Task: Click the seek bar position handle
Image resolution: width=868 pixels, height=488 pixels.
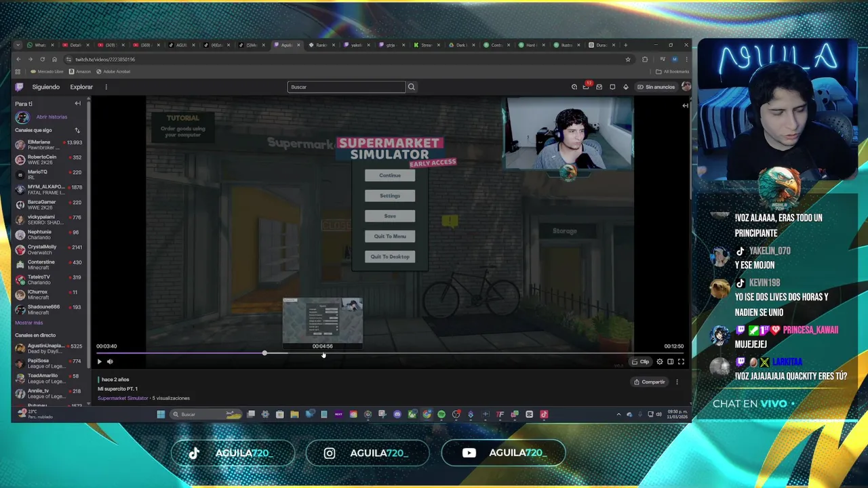Action: click(264, 353)
